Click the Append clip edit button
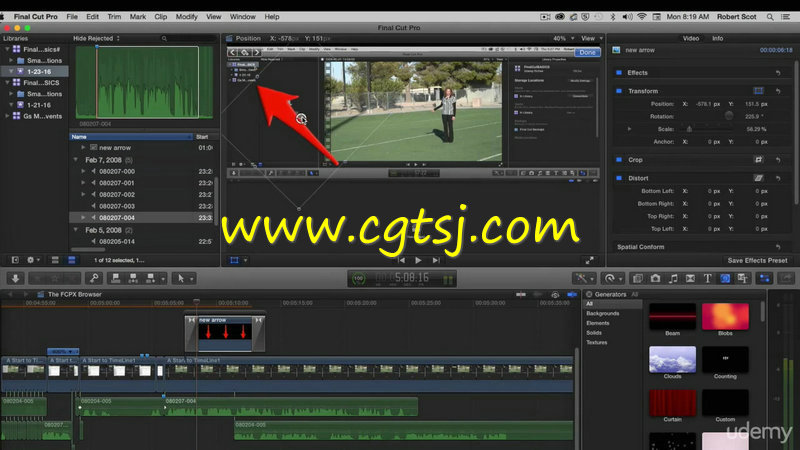The height and width of the screenshot is (450, 800). pyautogui.click(x=151, y=279)
